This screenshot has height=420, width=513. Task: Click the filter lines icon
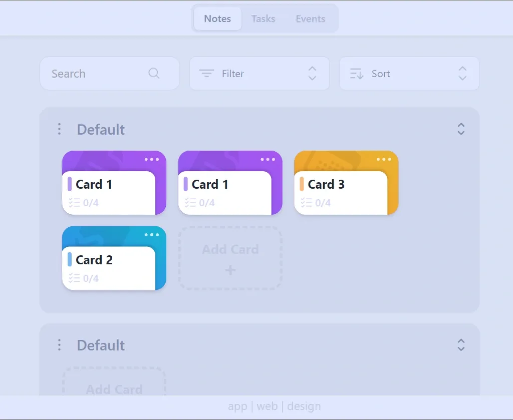pyautogui.click(x=206, y=74)
